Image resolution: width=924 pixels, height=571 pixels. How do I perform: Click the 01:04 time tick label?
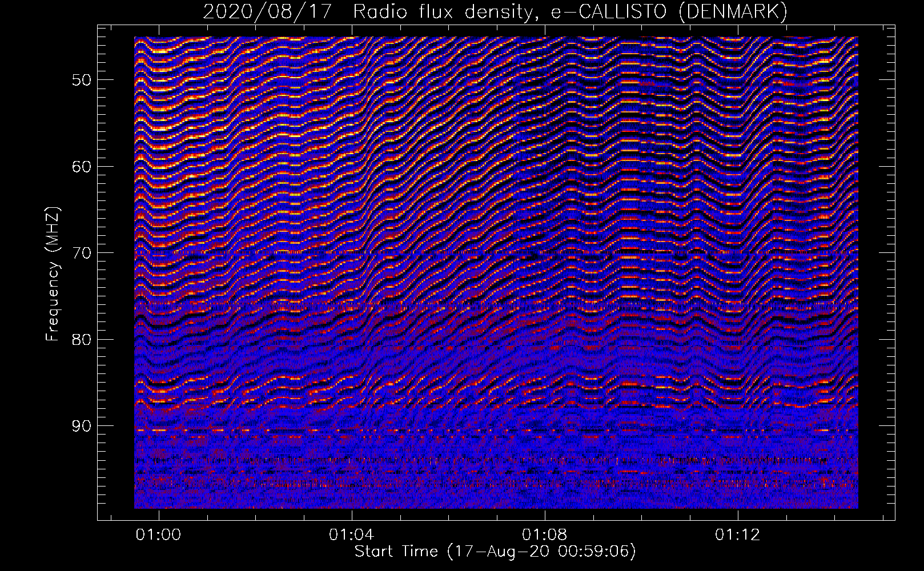click(x=352, y=534)
